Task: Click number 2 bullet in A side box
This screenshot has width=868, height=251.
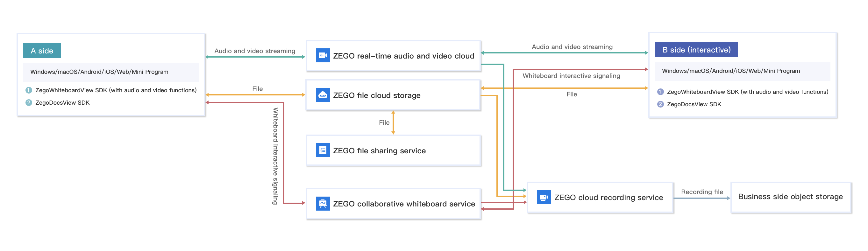Action: pyautogui.click(x=29, y=103)
